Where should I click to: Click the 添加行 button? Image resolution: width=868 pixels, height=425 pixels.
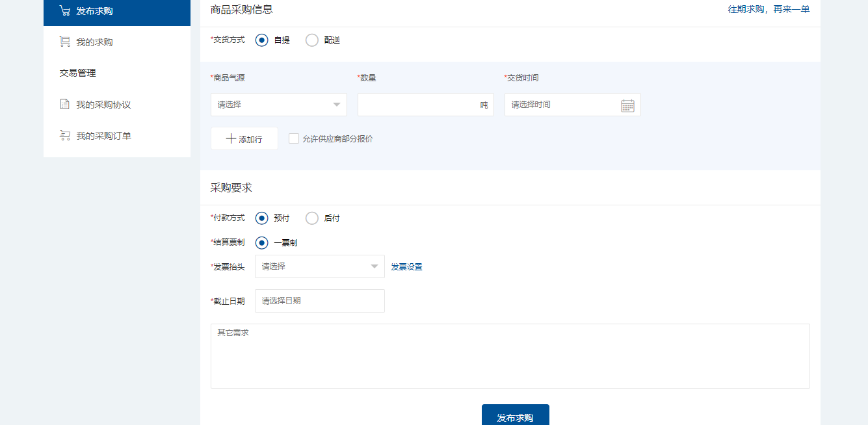click(x=244, y=139)
